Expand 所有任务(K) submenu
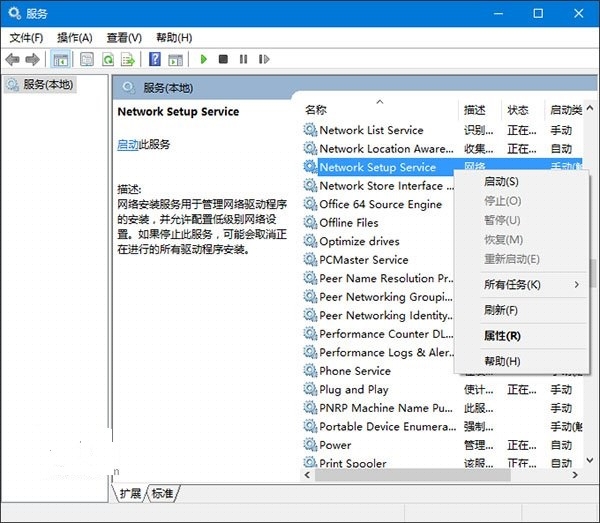 (512, 285)
